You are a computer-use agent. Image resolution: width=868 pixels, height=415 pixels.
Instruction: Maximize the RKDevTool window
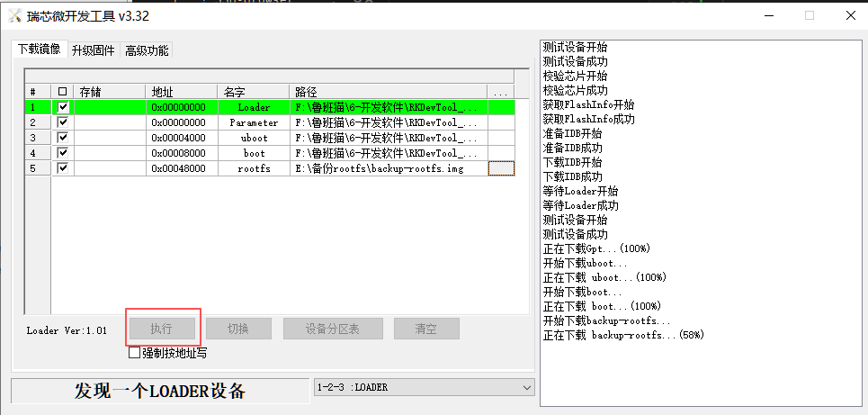point(810,15)
